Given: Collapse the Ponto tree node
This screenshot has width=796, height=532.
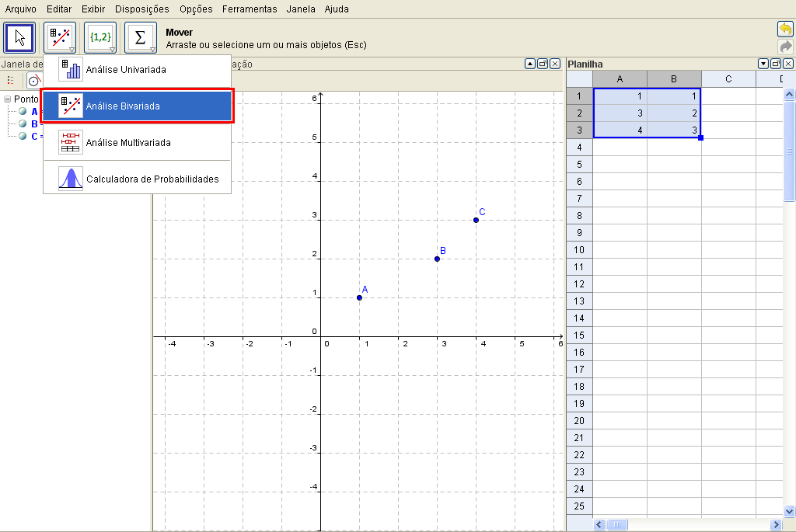Looking at the screenshot, I should (8, 99).
